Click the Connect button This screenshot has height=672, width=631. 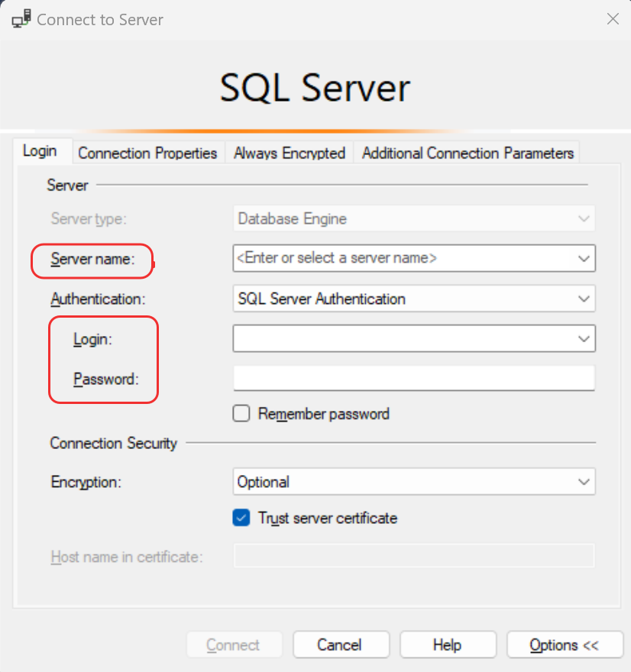pos(234,645)
